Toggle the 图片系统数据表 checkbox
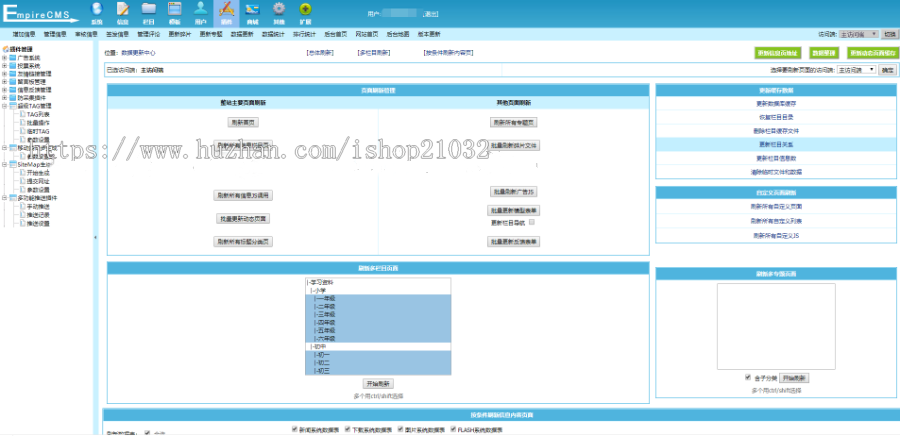This screenshot has width=900, height=436. [400, 429]
